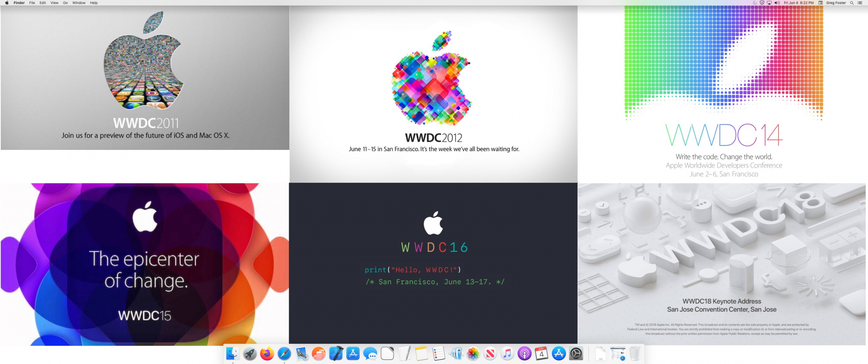
Task: Open the Apple menu
Action: tap(7, 3)
